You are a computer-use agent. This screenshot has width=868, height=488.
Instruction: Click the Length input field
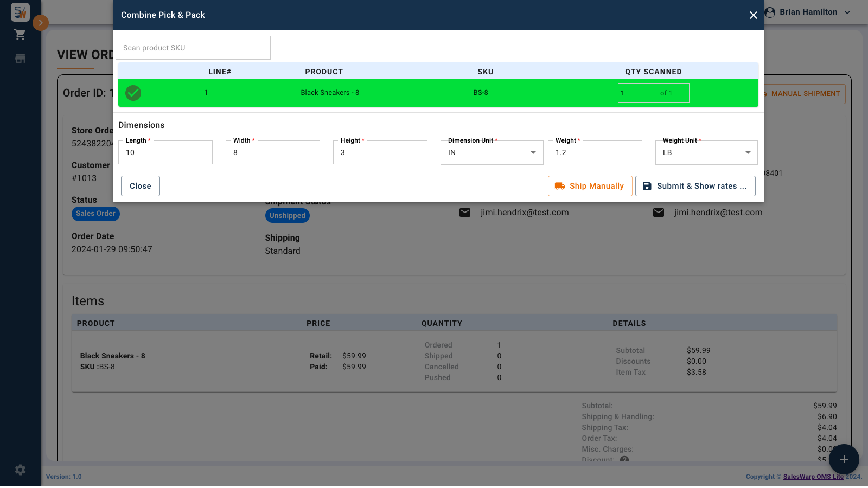pyautogui.click(x=165, y=153)
